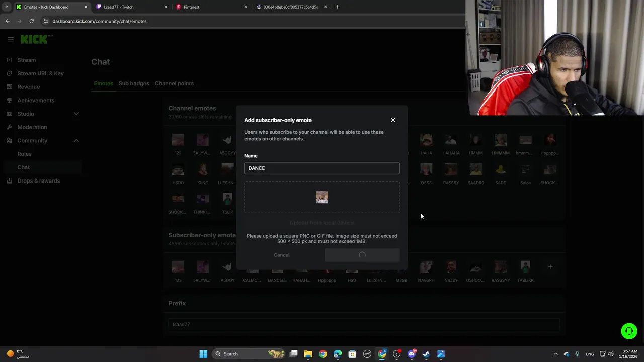Click the loading submit button
644x362 pixels.
362,255
